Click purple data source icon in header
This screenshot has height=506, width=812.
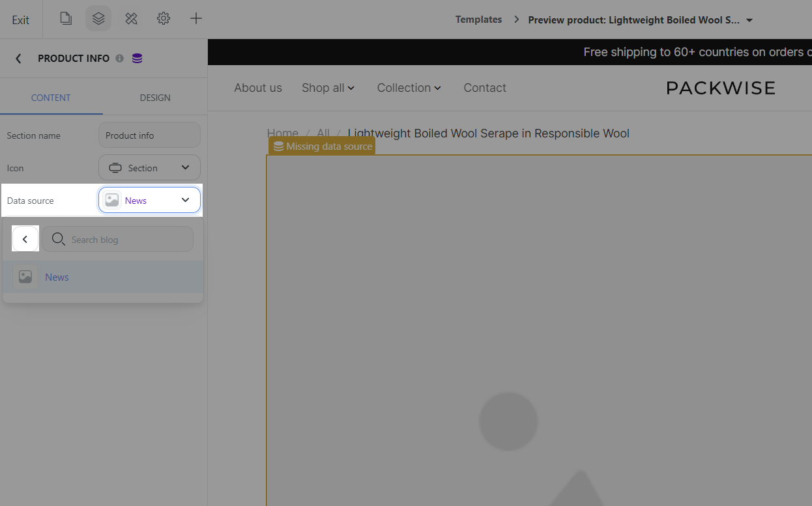coord(137,58)
